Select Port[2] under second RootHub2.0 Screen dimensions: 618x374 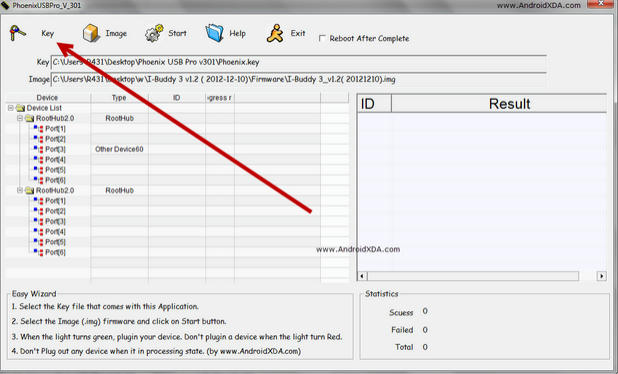coord(55,211)
